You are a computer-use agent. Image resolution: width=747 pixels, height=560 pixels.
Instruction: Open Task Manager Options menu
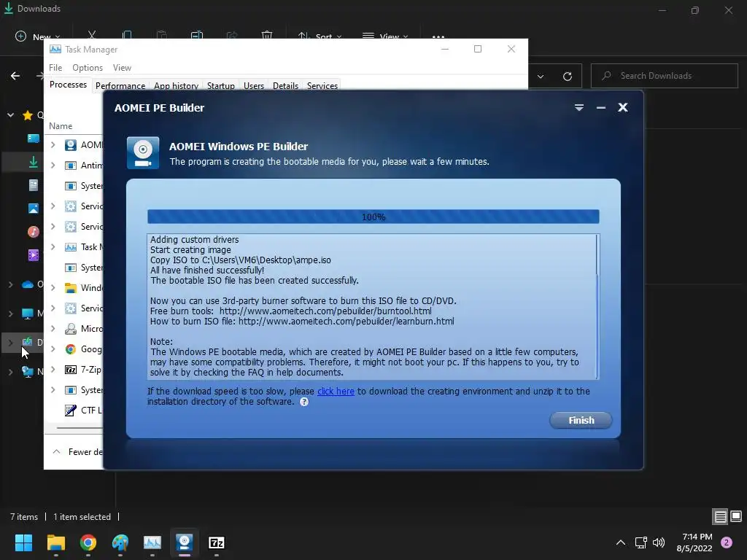[88, 68]
